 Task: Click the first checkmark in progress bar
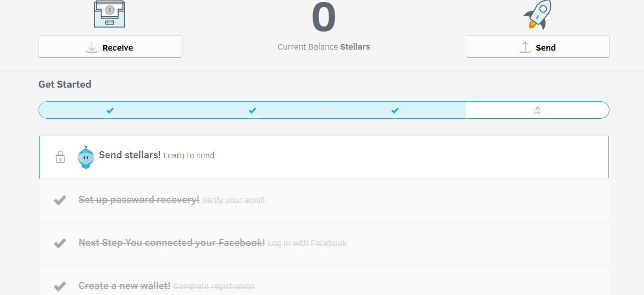(110, 111)
